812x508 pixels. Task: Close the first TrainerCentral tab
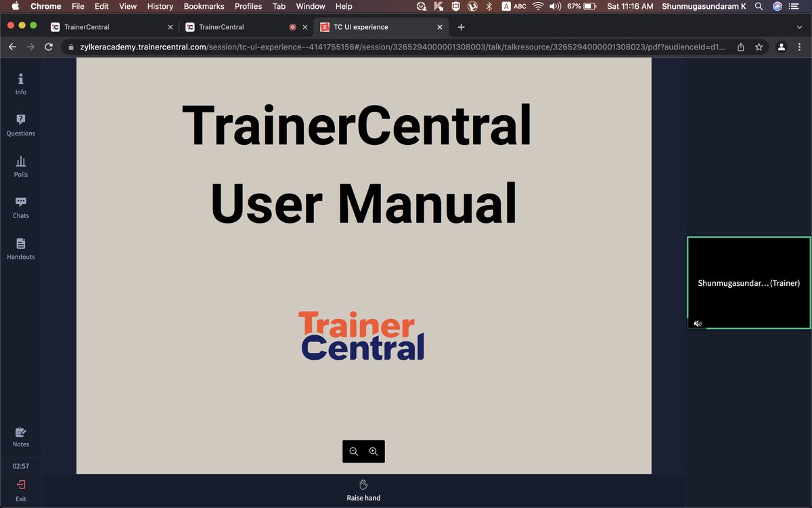[x=170, y=27]
